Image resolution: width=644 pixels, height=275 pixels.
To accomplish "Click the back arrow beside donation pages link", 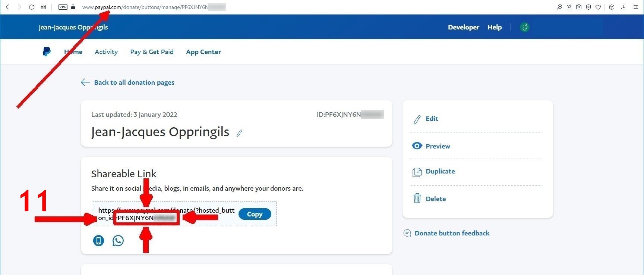I will (85, 82).
